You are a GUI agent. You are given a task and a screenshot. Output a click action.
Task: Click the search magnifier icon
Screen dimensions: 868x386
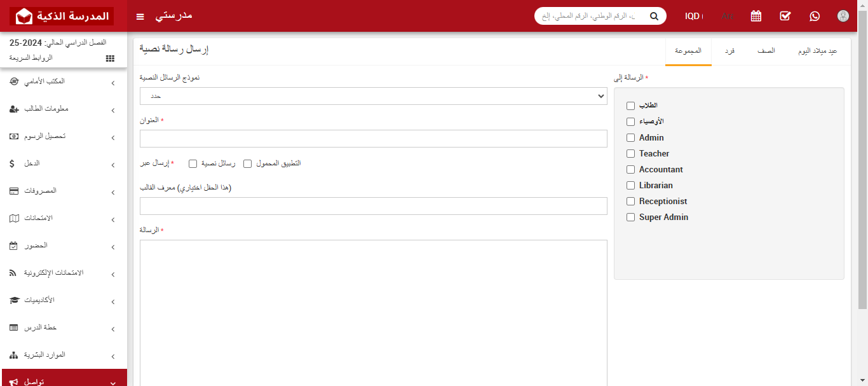pos(654,16)
